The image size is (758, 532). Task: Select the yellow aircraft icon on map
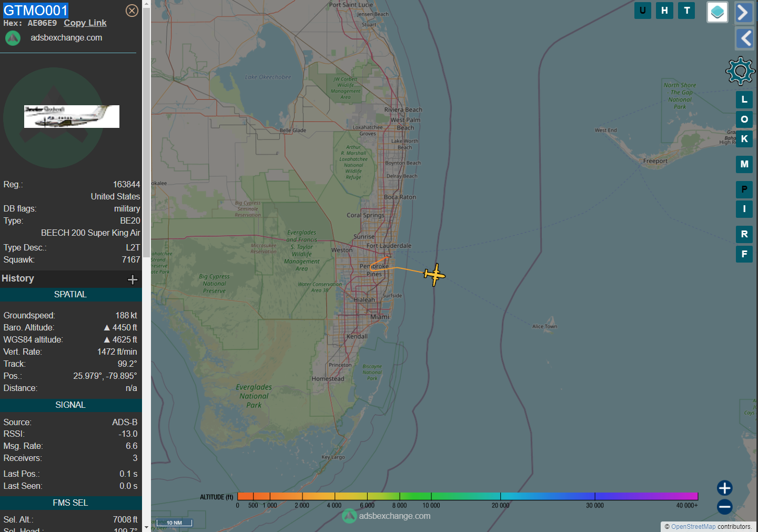(x=434, y=275)
